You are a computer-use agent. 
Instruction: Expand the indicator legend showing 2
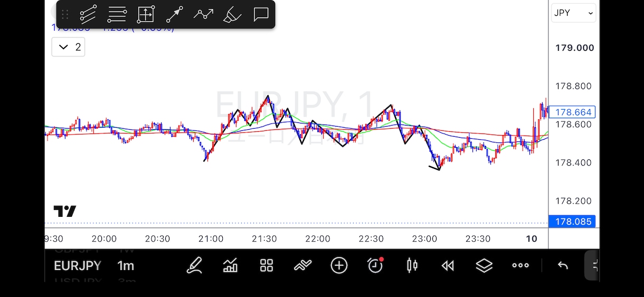pyautogui.click(x=68, y=47)
